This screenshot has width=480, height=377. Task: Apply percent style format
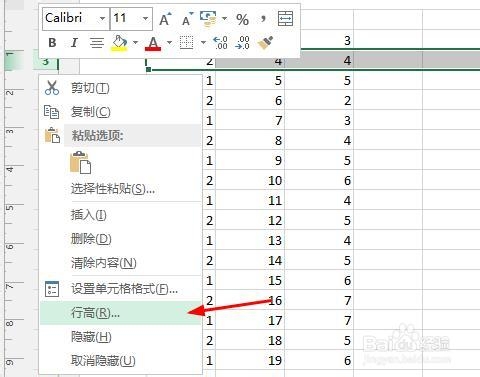coord(242,20)
